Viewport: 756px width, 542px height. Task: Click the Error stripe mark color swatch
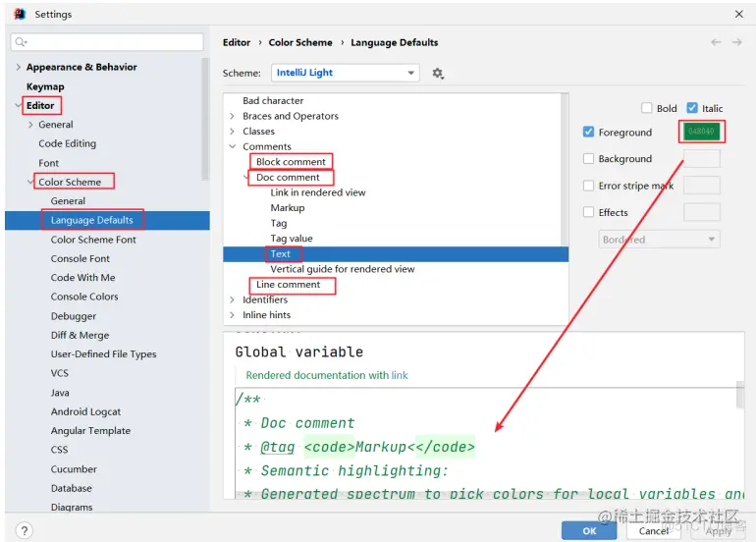coord(702,186)
